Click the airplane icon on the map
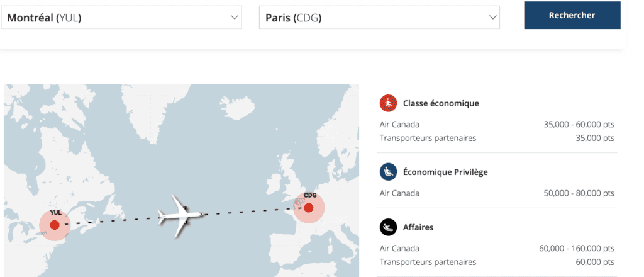 180,215
